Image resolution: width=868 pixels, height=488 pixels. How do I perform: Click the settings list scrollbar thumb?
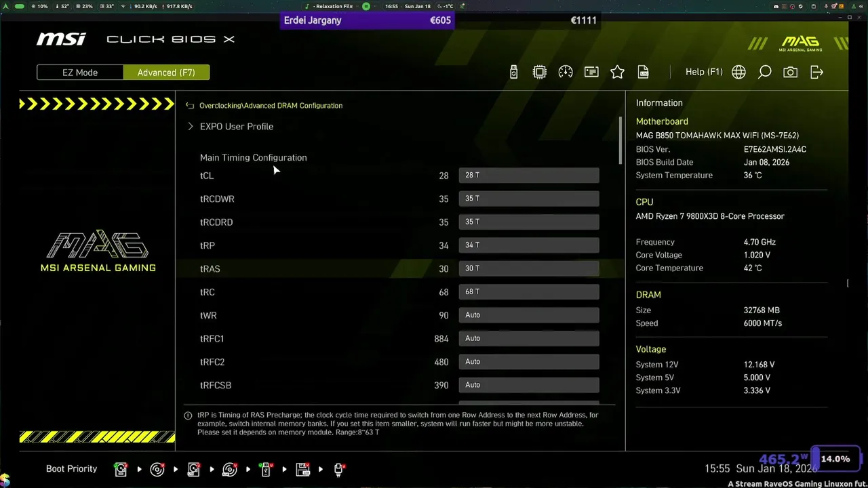tap(620, 140)
